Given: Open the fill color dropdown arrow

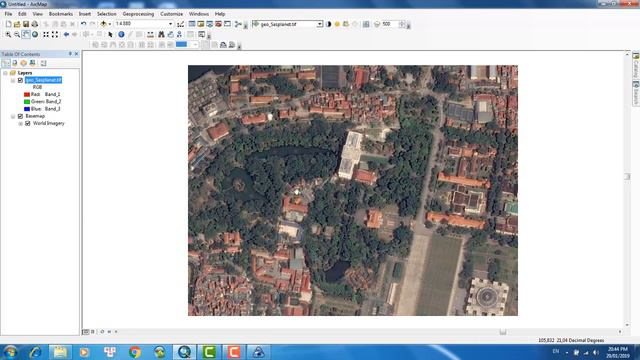Looking at the screenshot, I should pyautogui.click(x=196, y=44).
